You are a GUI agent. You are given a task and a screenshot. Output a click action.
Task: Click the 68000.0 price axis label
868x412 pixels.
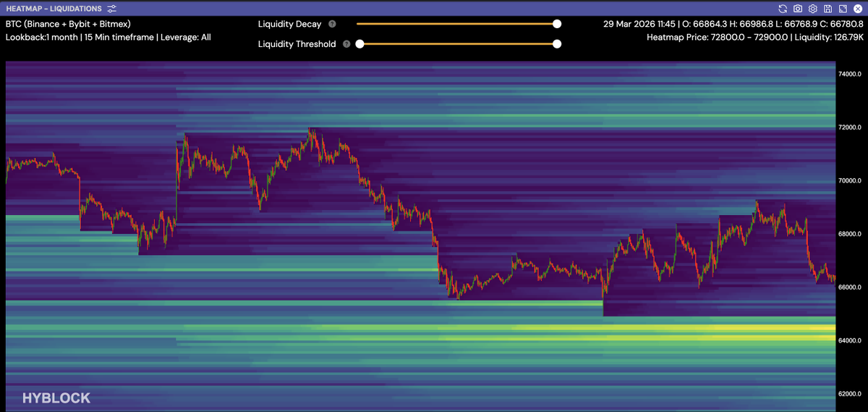click(x=850, y=234)
